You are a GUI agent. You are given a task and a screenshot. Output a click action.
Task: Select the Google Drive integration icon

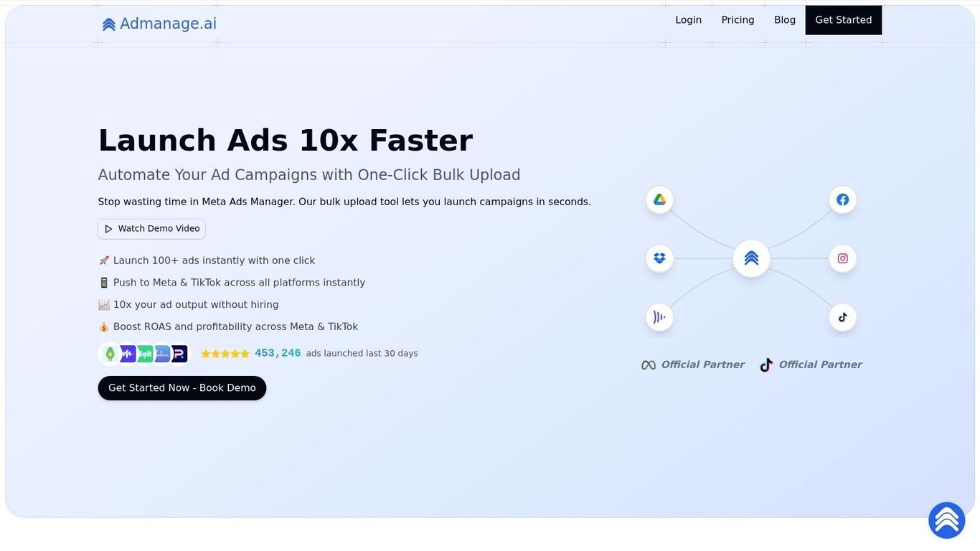[x=659, y=199]
